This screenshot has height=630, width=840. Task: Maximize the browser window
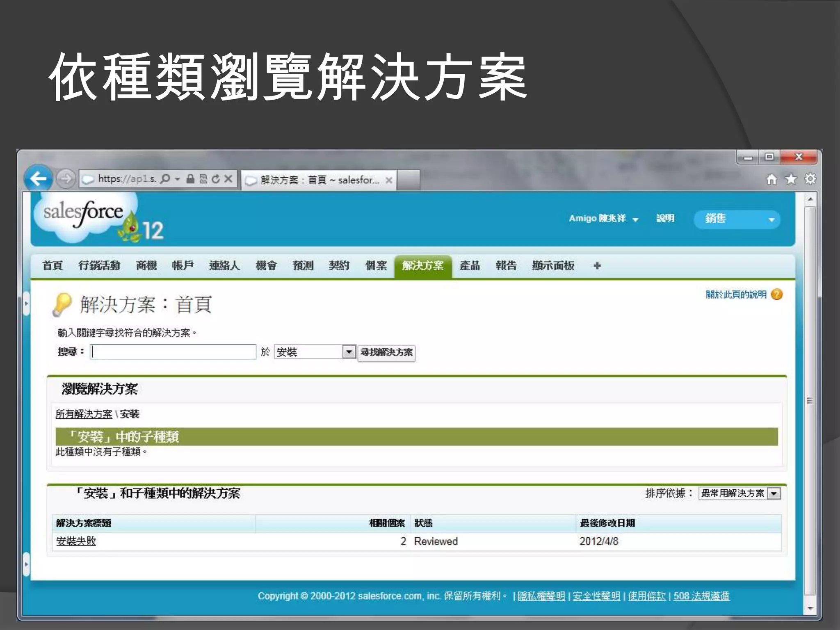pyautogui.click(x=769, y=157)
